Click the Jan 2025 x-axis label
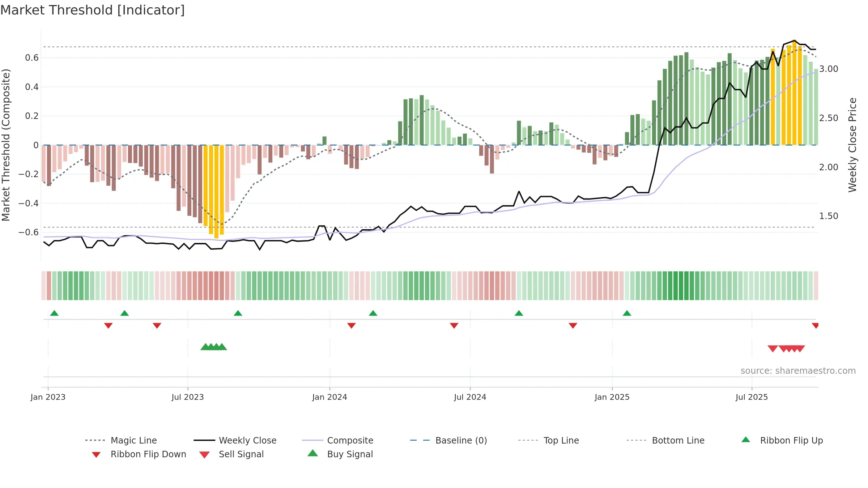This screenshot has height=488, width=868. 612,397
